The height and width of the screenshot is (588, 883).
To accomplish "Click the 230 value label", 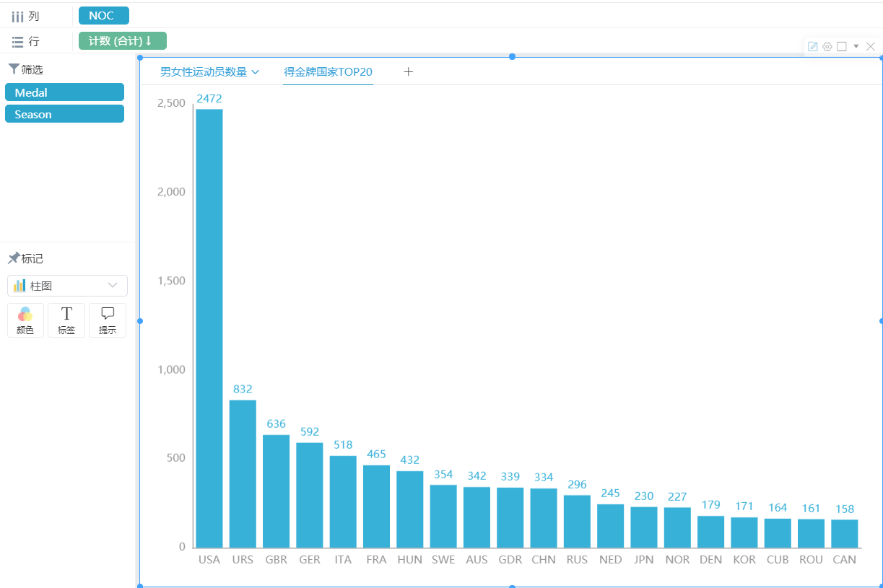I will click(x=644, y=496).
